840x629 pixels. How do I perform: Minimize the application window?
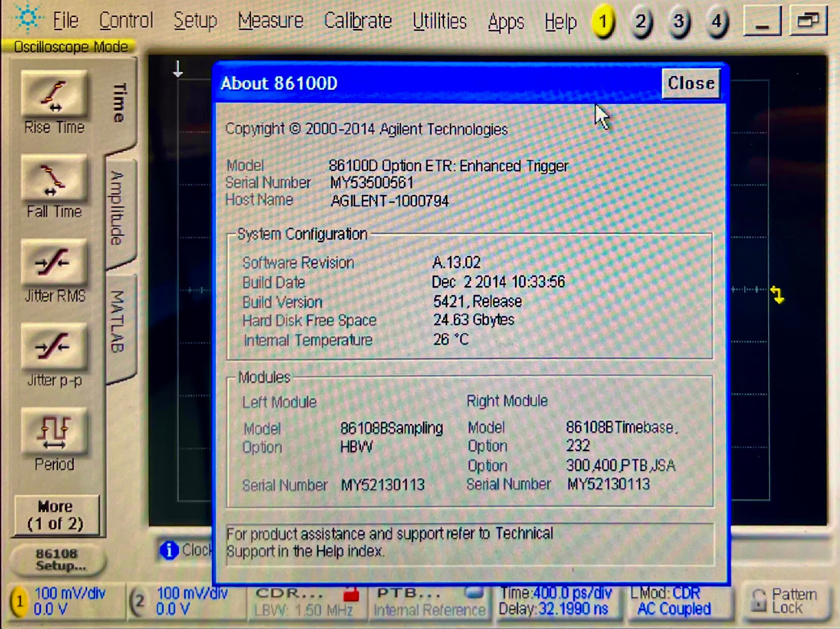pos(762,21)
